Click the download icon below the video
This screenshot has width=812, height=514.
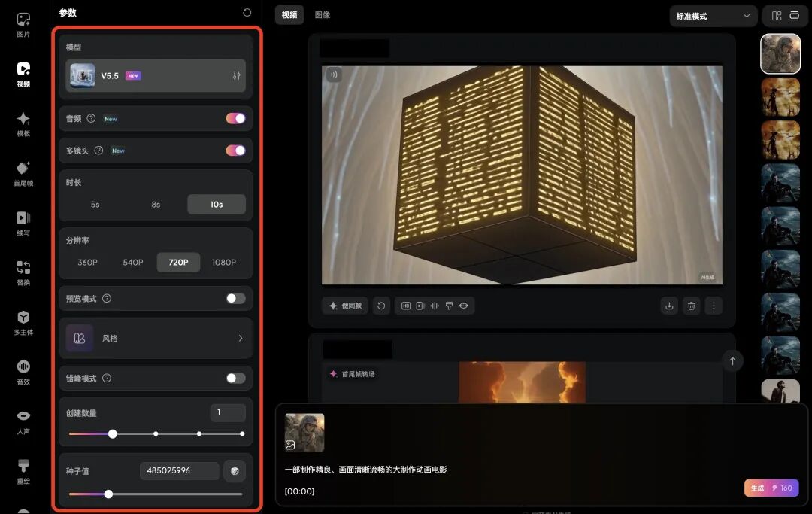tap(669, 306)
